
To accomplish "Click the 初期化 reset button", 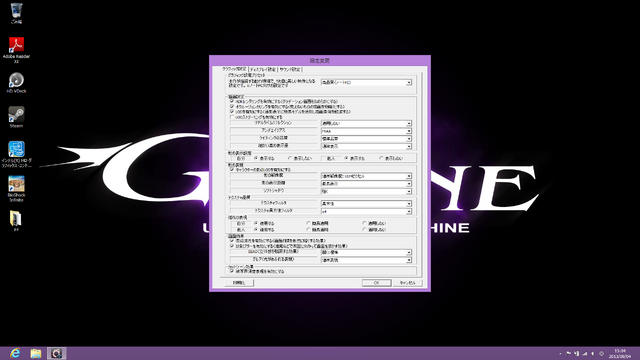I will [239, 282].
